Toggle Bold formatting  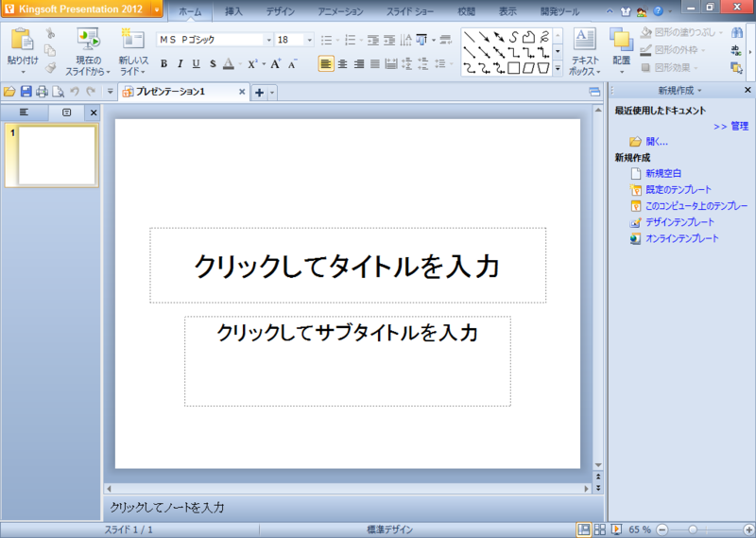tap(163, 64)
